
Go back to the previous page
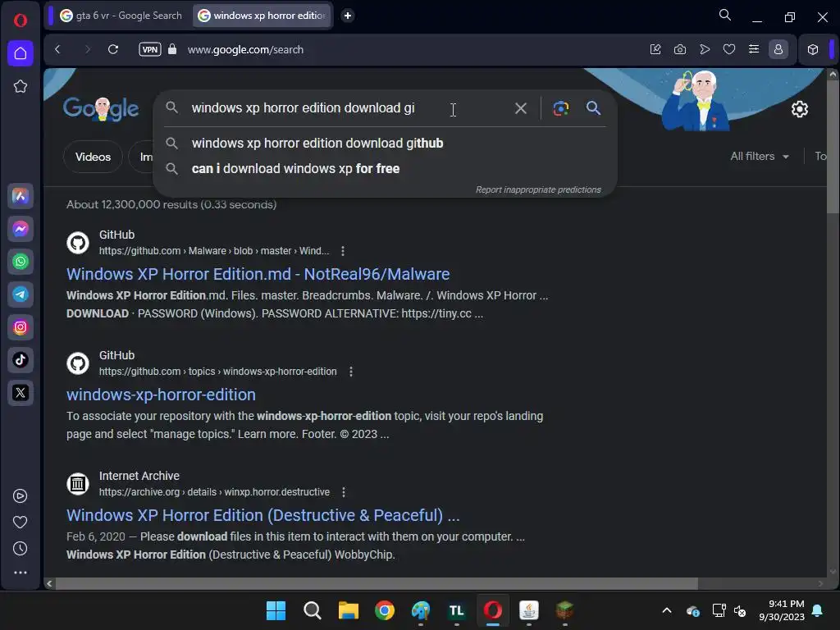[x=58, y=49]
